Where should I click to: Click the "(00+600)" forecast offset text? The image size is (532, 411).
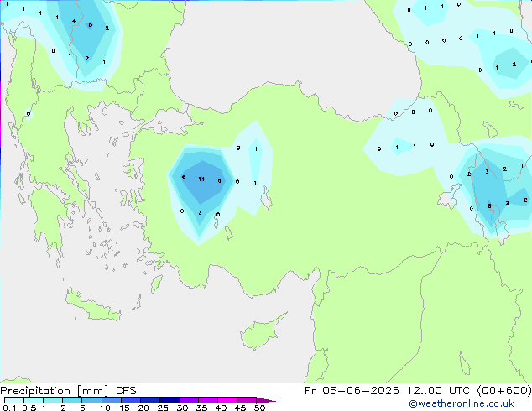[504, 391]
